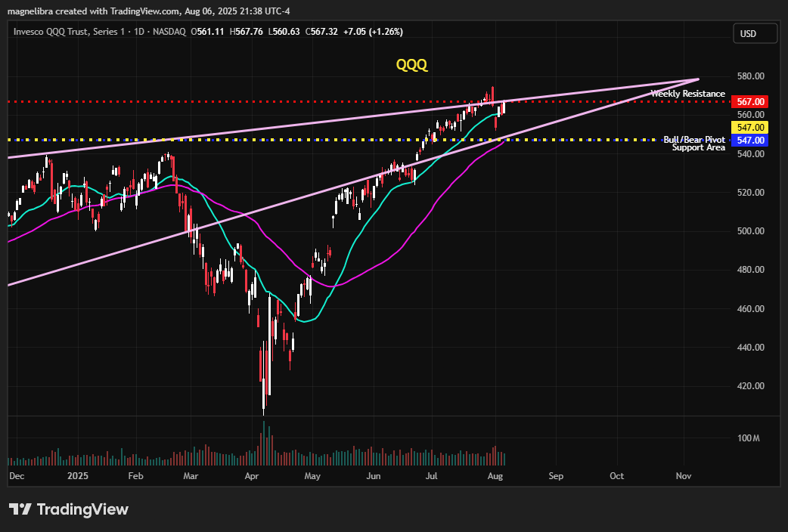Image resolution: width=788 pixels, height=532 pixels.
Task: Click the blue 547.00 price label
Action: (750, 141)
